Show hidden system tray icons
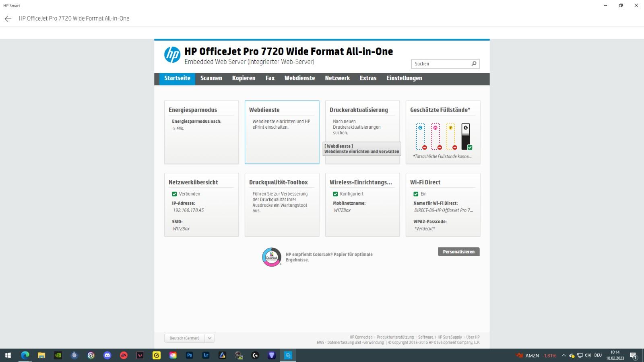 click(x=563, y=356)
